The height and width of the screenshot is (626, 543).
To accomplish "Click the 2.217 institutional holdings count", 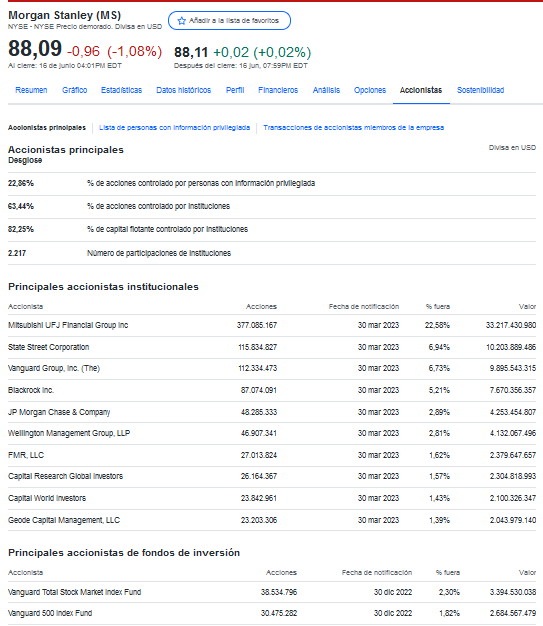I will (17, 253).
